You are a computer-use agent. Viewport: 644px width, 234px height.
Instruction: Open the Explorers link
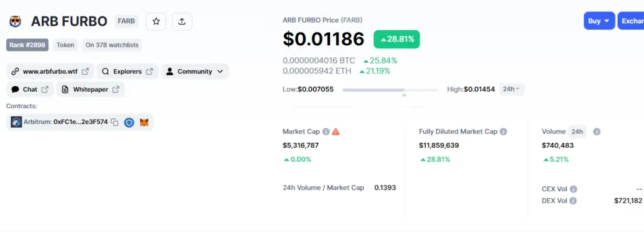[127, 72]
